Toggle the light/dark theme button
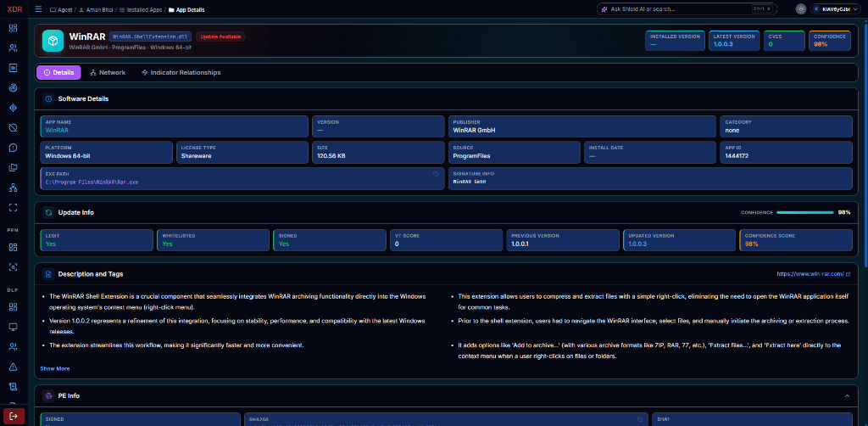868x426 pixels. [800, 8]
